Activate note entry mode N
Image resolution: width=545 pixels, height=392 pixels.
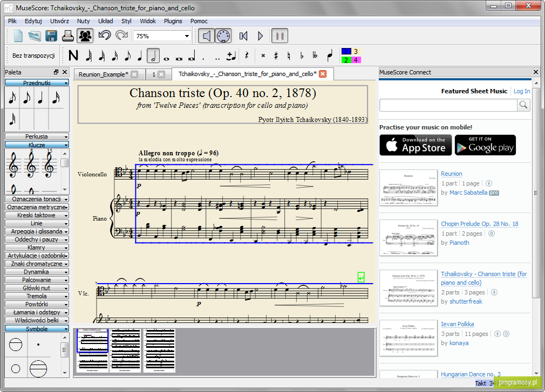coord(73,56)
